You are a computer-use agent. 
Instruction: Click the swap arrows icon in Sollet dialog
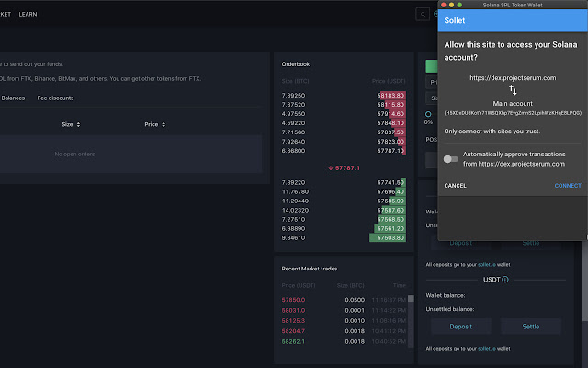tap(513, 91)
